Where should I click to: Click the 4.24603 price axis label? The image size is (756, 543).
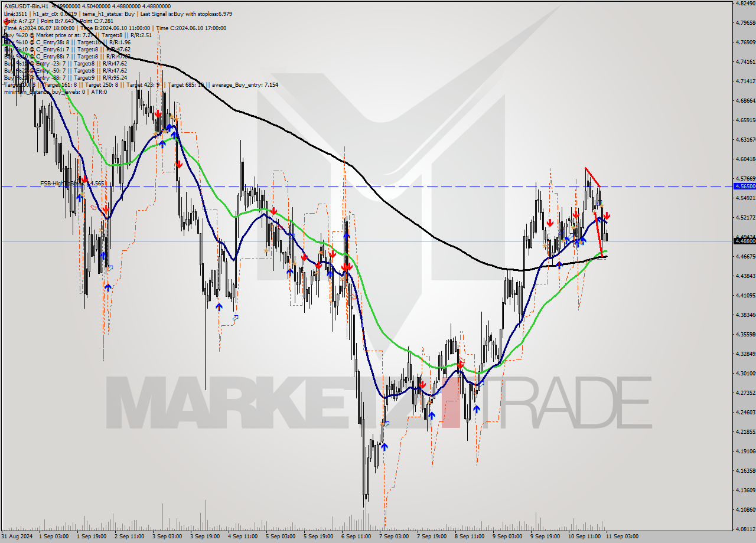coord(745,412)
